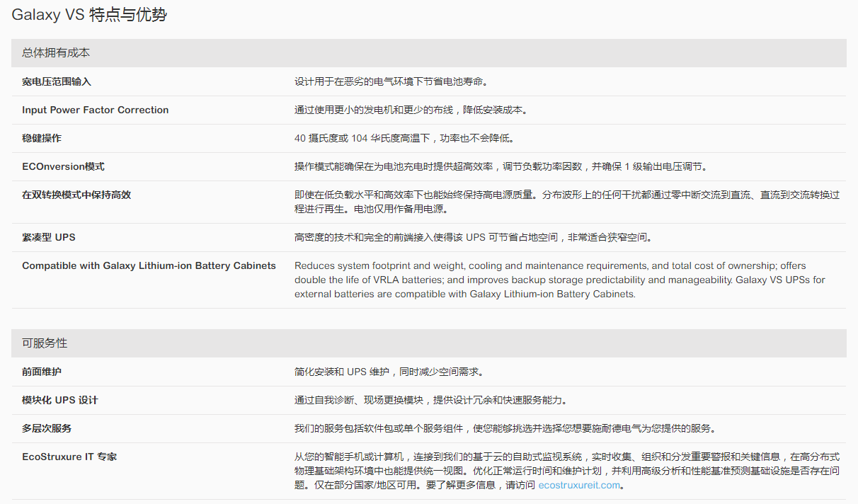Click the 宽电压范围输入 feature label
Screen dimensions: 858x504
click(57, 82)
